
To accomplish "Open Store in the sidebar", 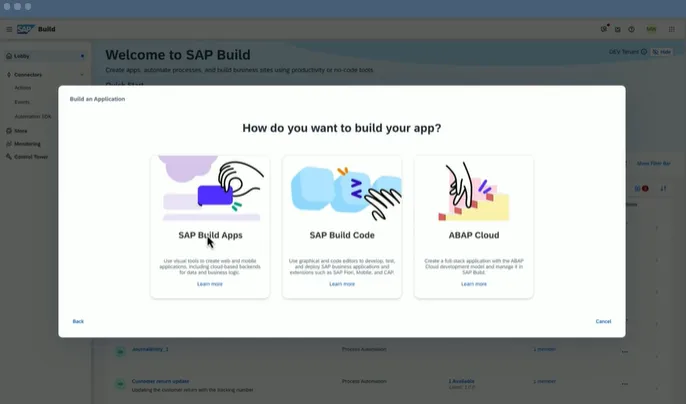I will [21, 131].
